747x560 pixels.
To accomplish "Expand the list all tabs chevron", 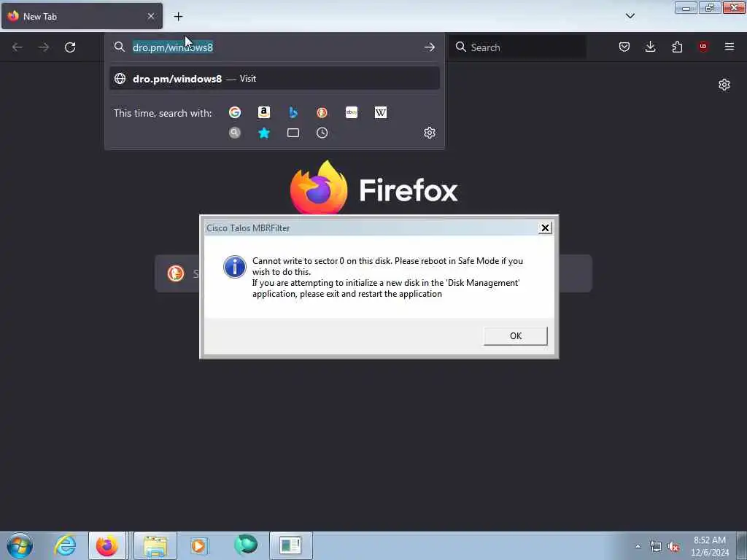I will pyautogui.click(x=630, y=16).
